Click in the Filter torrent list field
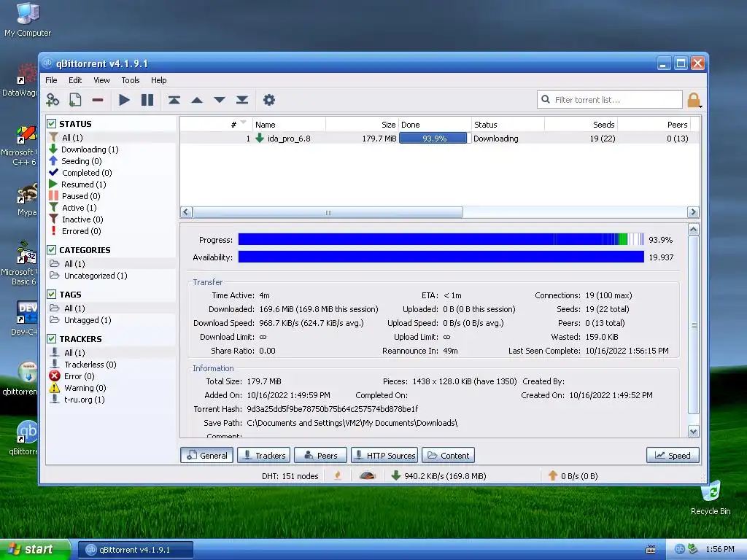 tap(610, 99)
